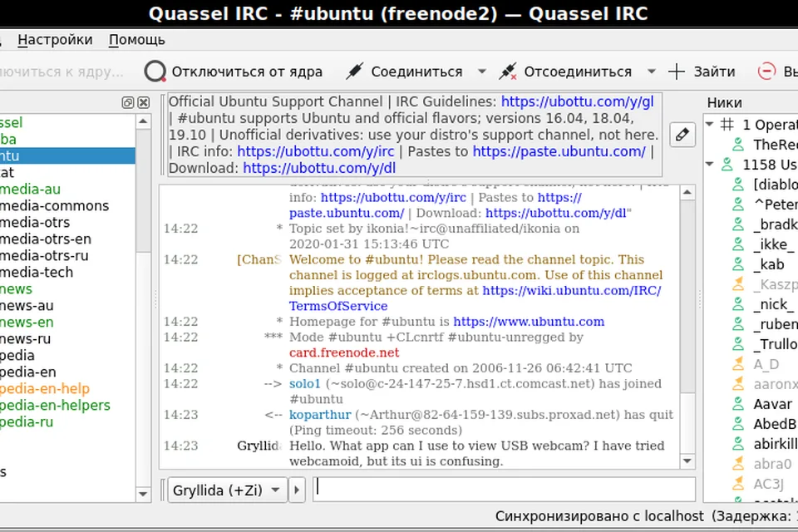This screenshot has width=798, height=532.
Task: Open paste.ubuntu.com link in topic bar
Action: tap(559, 152)
